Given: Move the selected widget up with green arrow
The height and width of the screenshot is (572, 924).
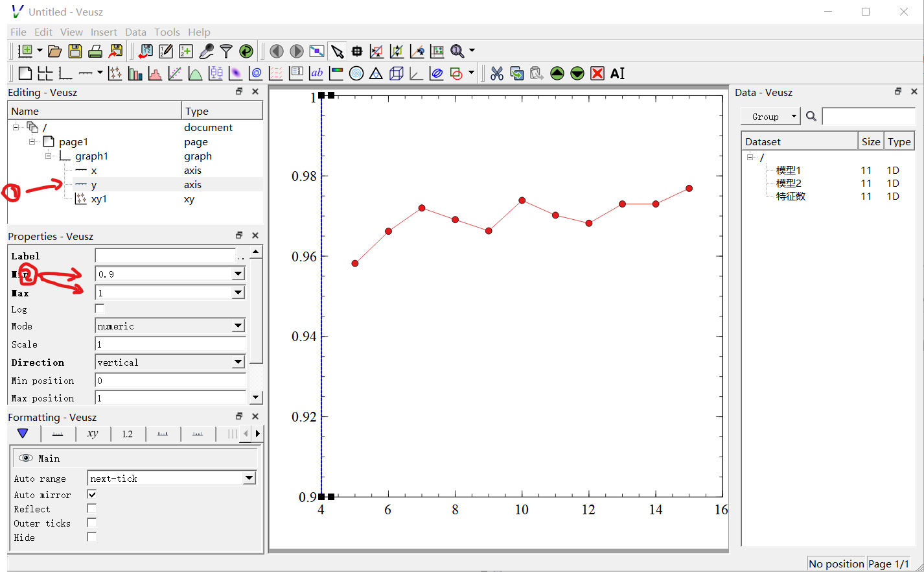Looking at the screenshot, I should tap(557, 73).
